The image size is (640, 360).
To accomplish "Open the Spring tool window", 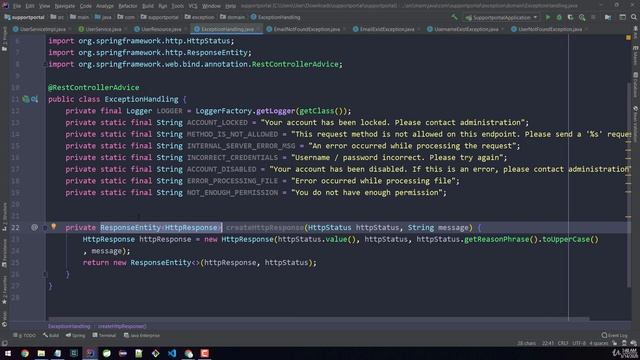I will (x=76, y=335).
